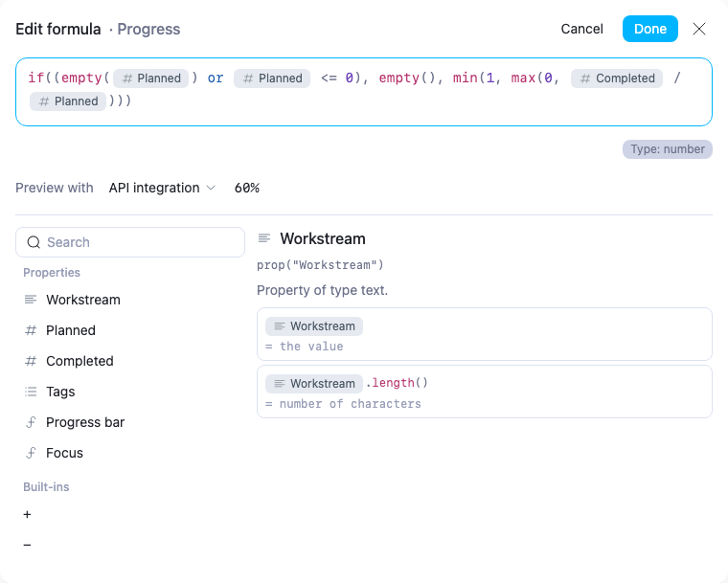Image resolution: width=728 pixels, height=583 pixels.
Task: Insert the minus built-in operator
Action: [28, 545]
